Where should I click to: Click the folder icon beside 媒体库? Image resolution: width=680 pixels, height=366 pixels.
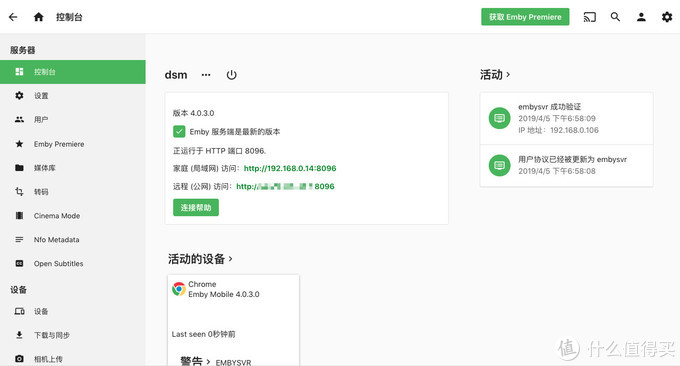[19, 167]
